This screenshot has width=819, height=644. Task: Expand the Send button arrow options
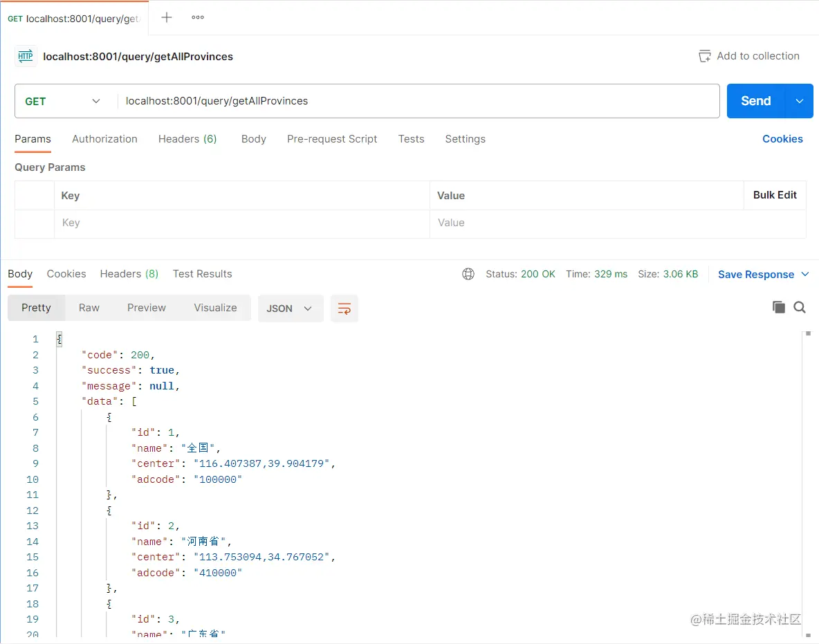click(799, 101)
